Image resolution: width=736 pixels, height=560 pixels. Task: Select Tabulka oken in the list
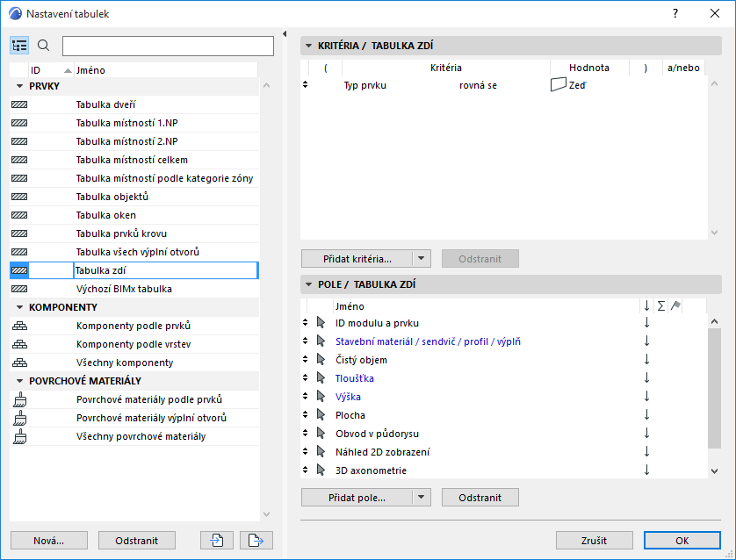pyautogui.click(x=106, y=215)
